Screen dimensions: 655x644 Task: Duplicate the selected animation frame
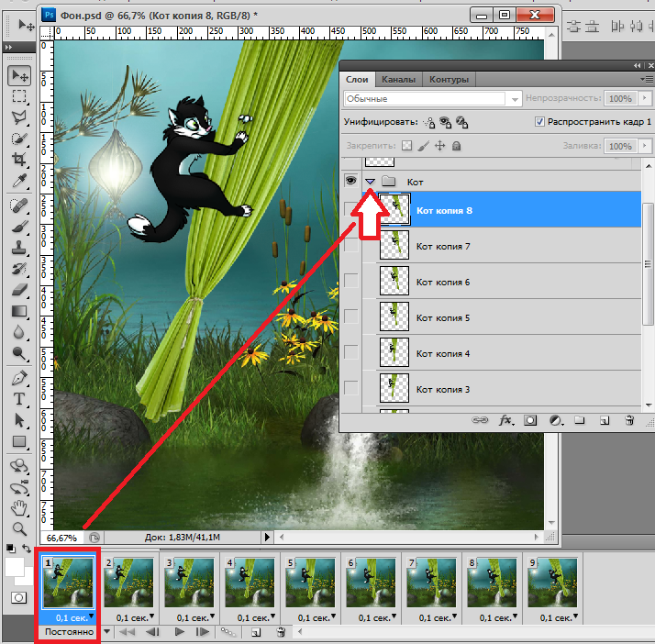click(x=256, y=632)
